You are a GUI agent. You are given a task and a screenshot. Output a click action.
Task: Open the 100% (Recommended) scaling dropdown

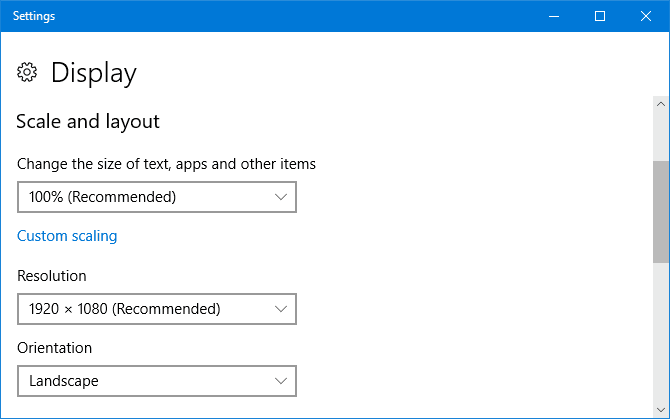[x=157, y=197]
